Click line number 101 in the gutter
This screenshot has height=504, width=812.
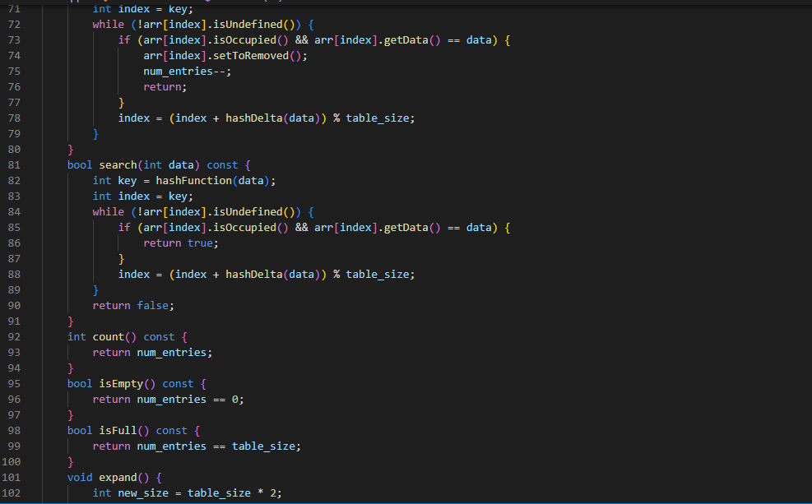pyautogui.click(x=12, y=478)
